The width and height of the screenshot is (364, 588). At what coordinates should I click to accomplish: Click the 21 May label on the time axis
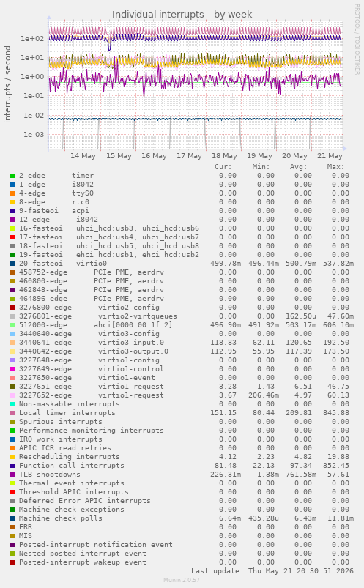[330, 156]
